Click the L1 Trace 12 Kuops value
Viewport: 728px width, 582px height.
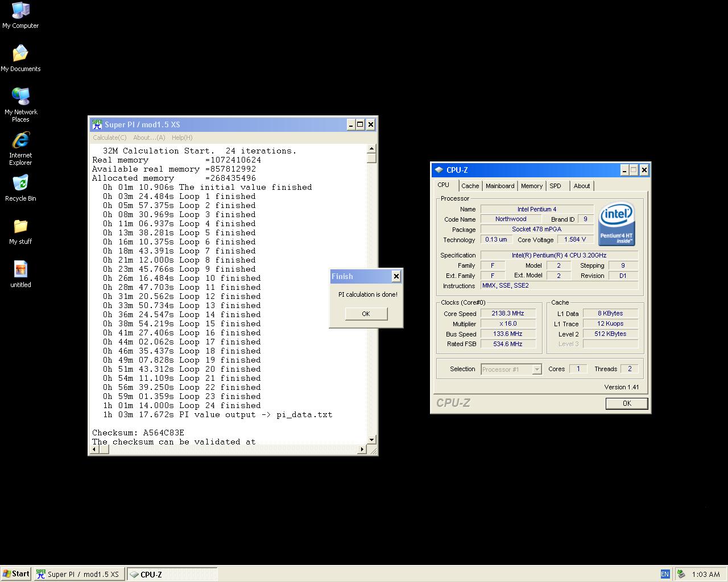[610, 323]
